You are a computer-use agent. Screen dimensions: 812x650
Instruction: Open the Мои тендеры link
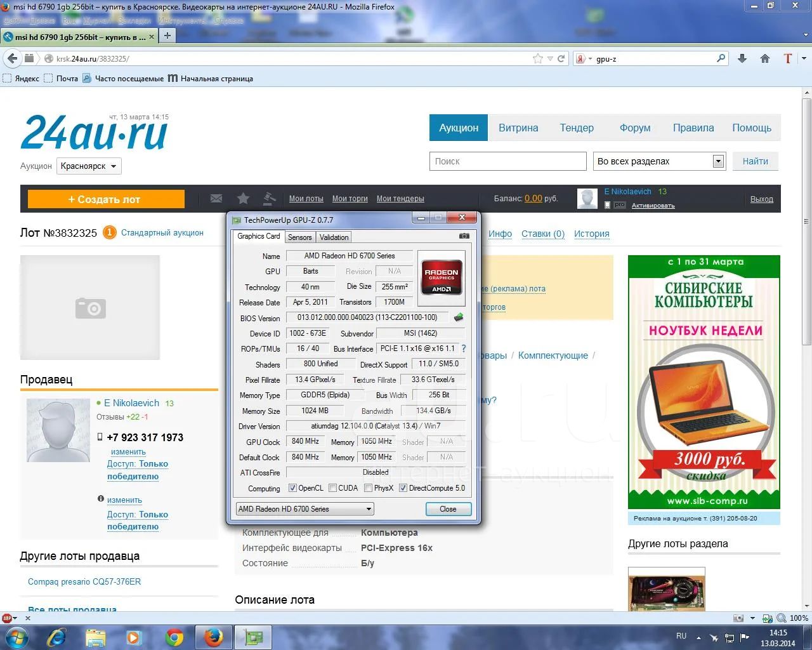[x=400, y=199]
